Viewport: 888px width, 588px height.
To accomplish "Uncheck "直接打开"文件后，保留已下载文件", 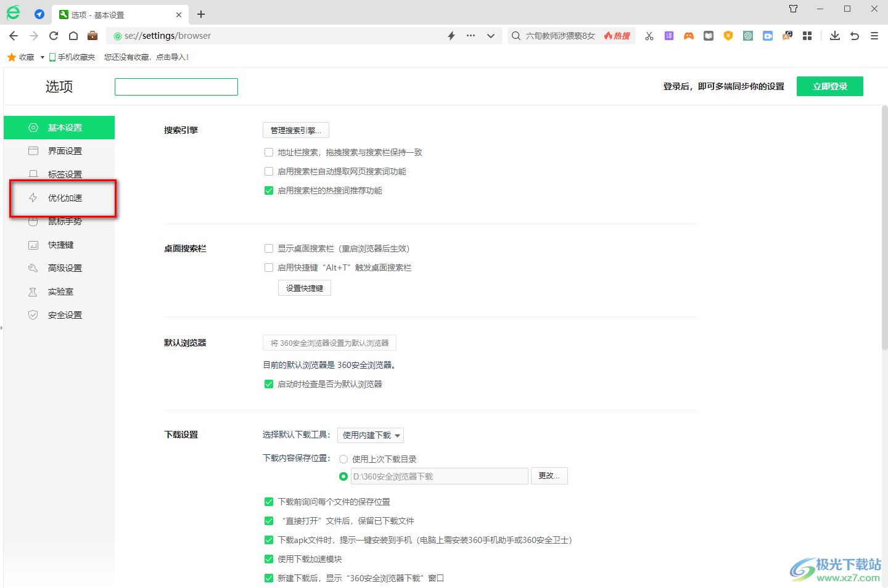I will [269, 521].
